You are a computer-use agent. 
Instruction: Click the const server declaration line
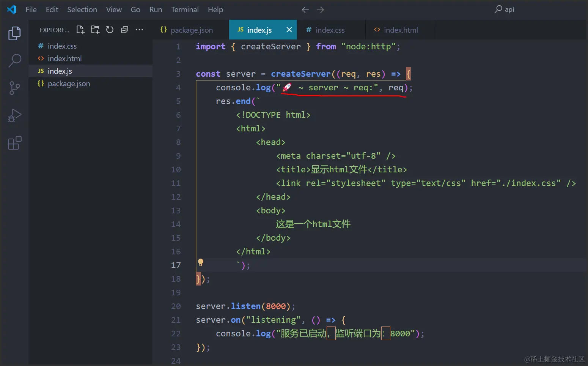[x=303, y=74]
